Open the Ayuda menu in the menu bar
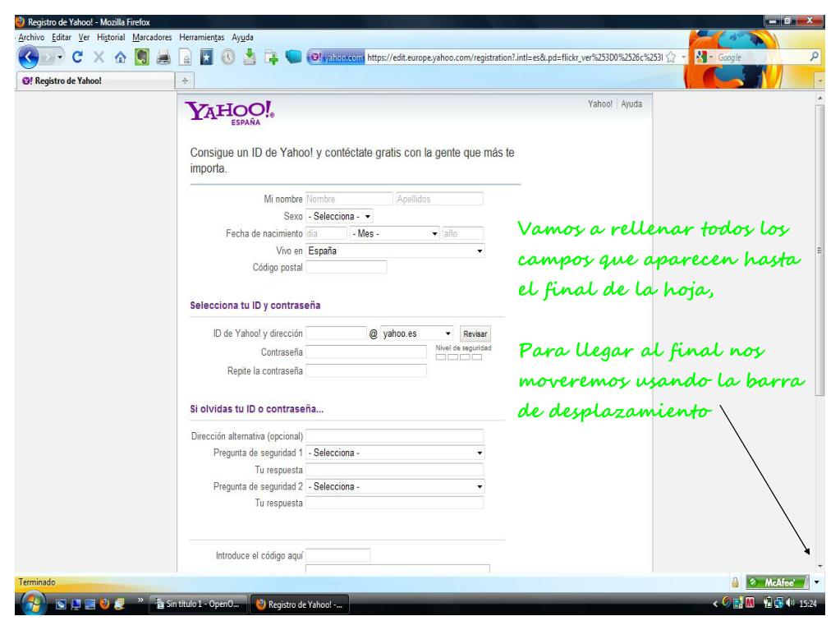 (x=242, y=38)
